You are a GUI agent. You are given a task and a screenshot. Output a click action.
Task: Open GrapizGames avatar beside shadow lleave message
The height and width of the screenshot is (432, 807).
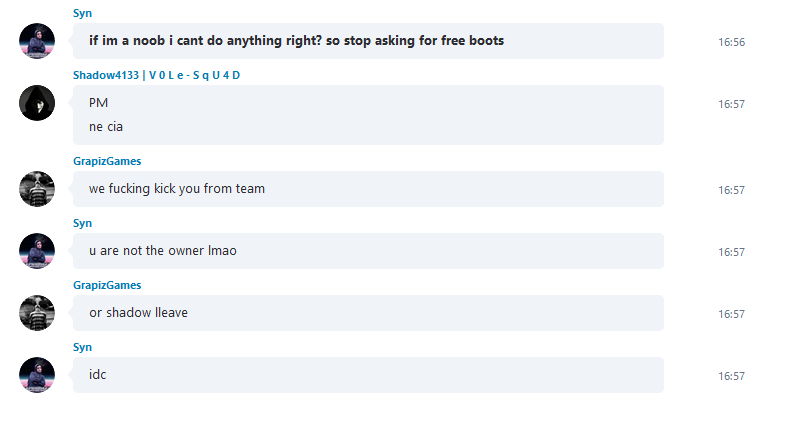(x=37, y=313)
